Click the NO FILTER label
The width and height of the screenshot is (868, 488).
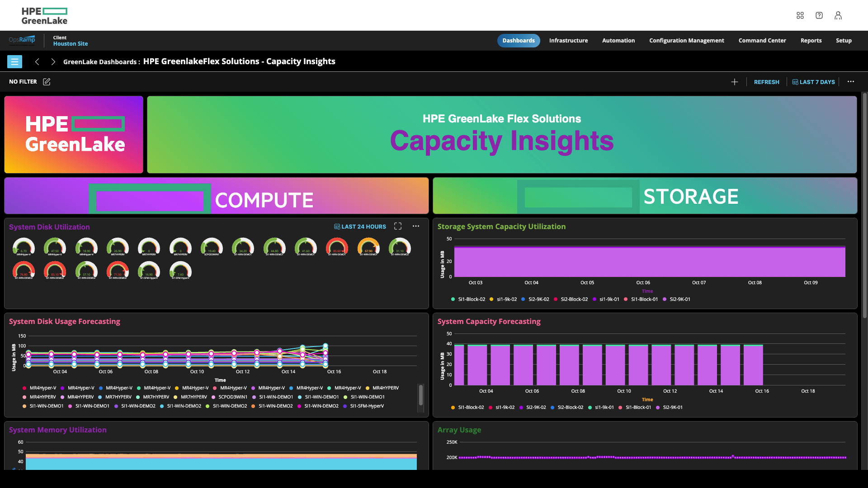coord(23,82)
